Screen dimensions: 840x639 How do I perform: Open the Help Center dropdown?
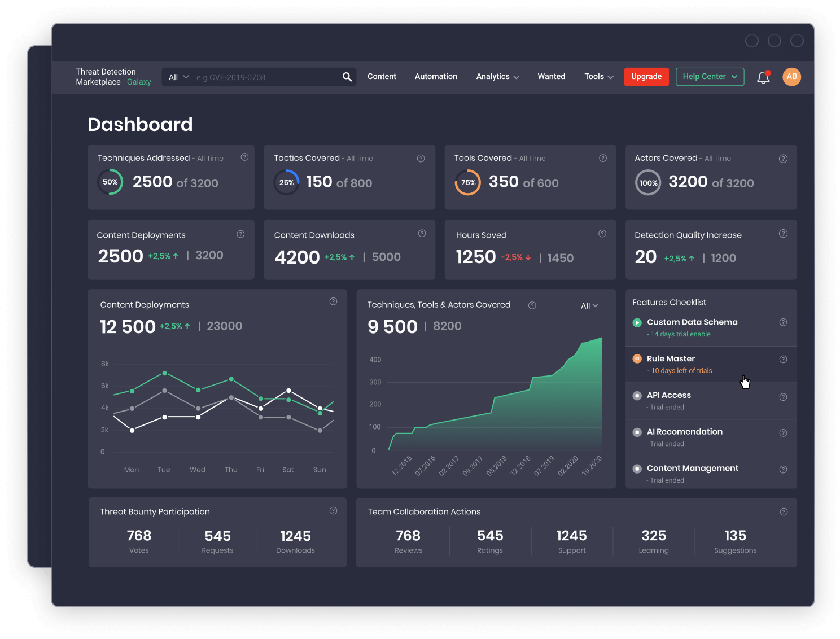(710, 77)
